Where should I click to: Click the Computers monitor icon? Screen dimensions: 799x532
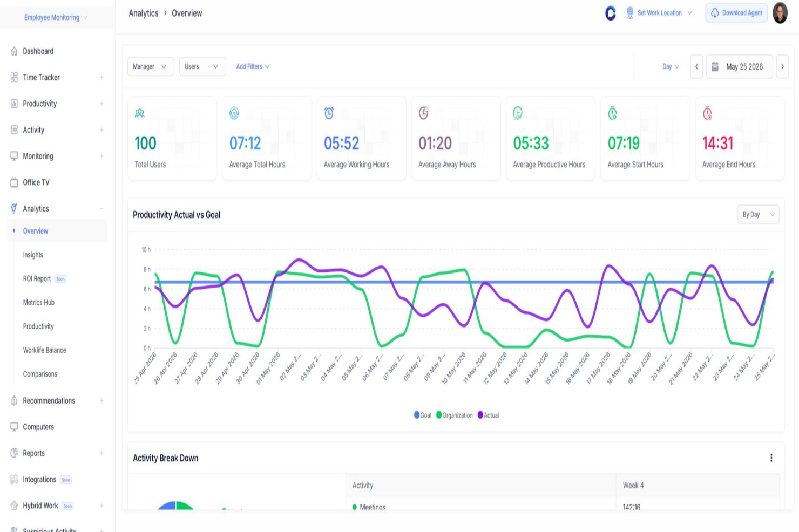click(x=14, y=427)
